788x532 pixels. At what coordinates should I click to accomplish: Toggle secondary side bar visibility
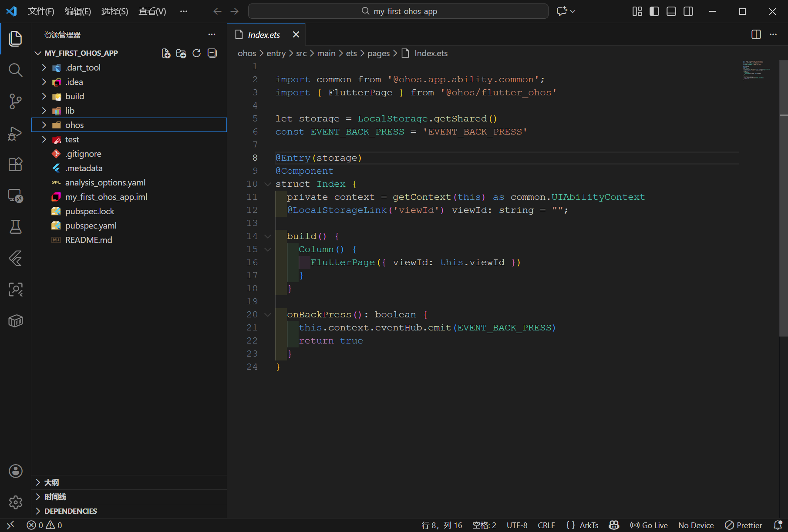coord(688,11)
